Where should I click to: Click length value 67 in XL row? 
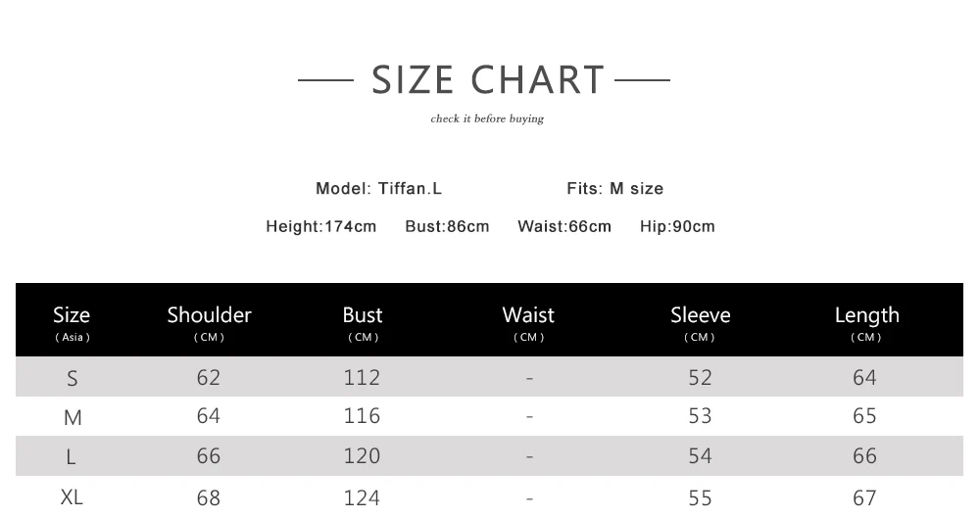click(864, 497)
